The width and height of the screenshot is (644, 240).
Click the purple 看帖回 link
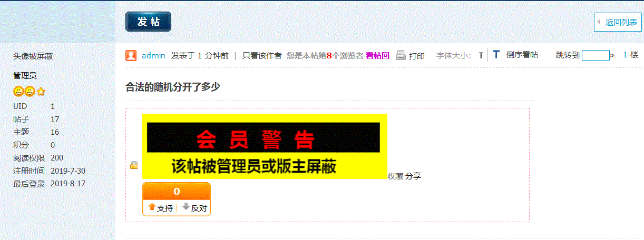coord(377,55)
